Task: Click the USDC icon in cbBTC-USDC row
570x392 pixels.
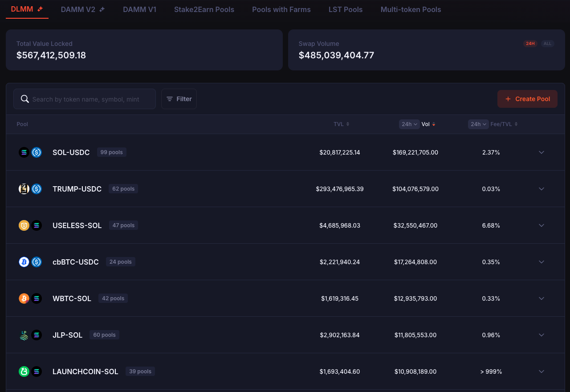Action: tap(37, 262)
